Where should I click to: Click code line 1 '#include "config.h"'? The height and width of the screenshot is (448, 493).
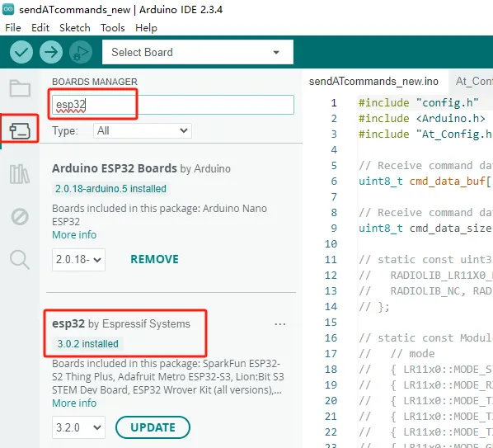419,103
